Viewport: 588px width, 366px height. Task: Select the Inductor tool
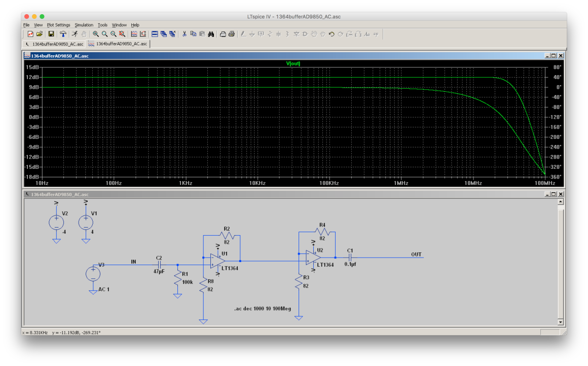tap(287, 34)
